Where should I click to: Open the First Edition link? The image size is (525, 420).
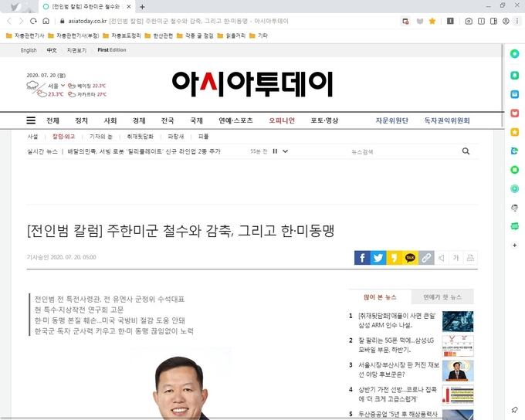(x=112, y=50)
